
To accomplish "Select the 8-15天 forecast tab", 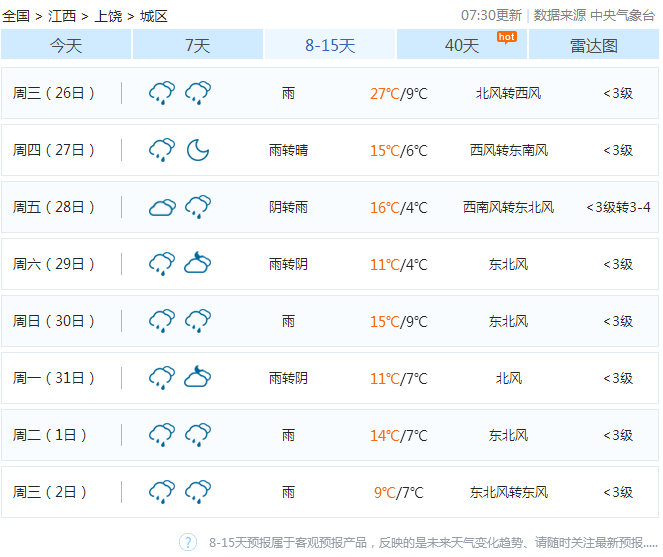I will (330, 45).
